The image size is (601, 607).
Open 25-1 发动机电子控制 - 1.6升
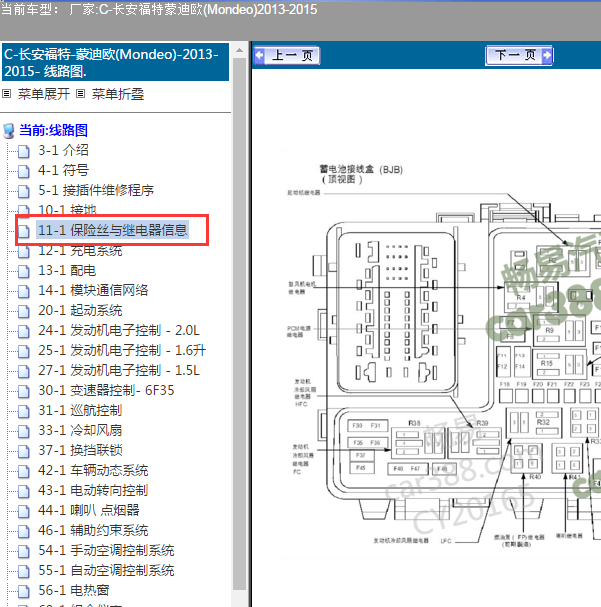coord(122,350)
